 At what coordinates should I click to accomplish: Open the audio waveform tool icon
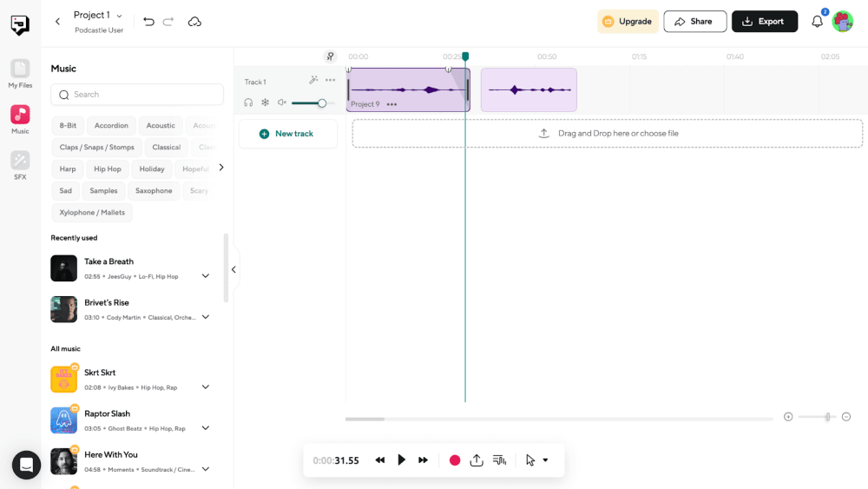[499, 460]
